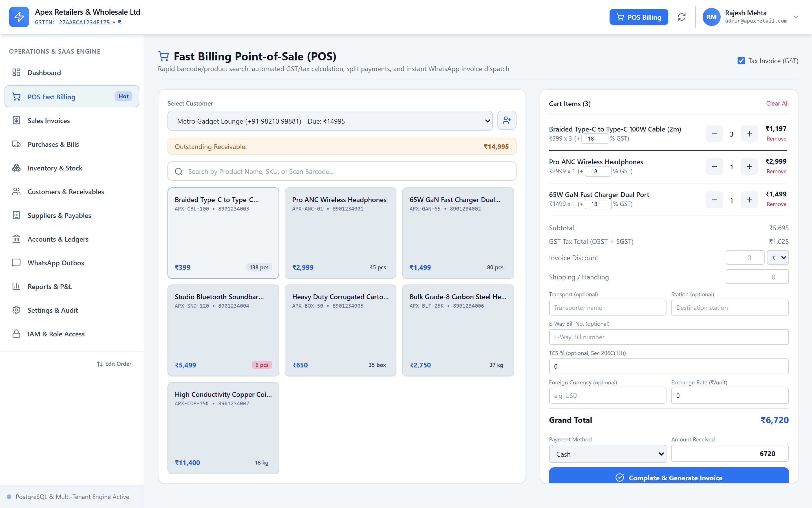This screenshot has width=812, height=508.
Task: Open Customers & Receivables page
Action: (72, 192)
